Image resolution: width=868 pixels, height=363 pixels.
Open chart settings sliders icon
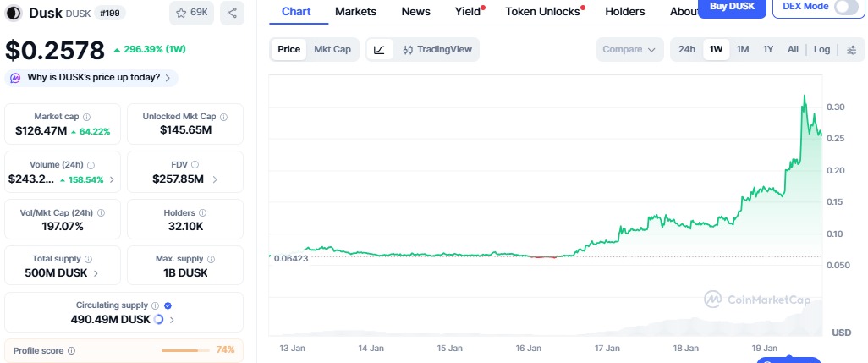[851, 50]
